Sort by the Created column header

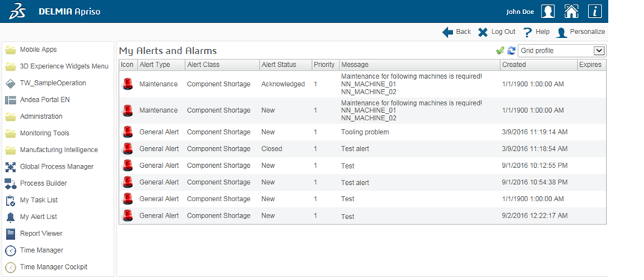pyautogui.click(x=539, y=65)
